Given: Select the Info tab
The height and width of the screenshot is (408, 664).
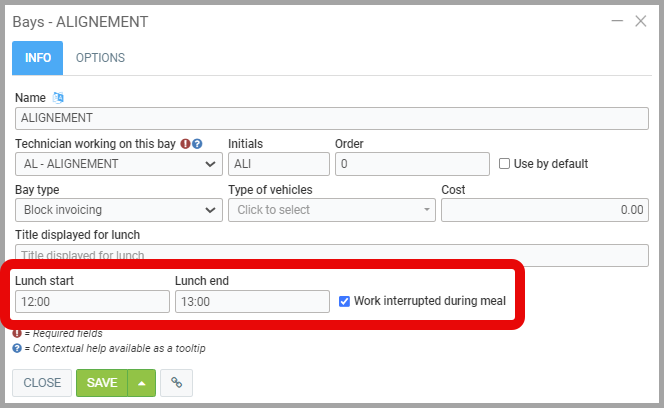Looking at the screenshot, I should pos(38,58).
